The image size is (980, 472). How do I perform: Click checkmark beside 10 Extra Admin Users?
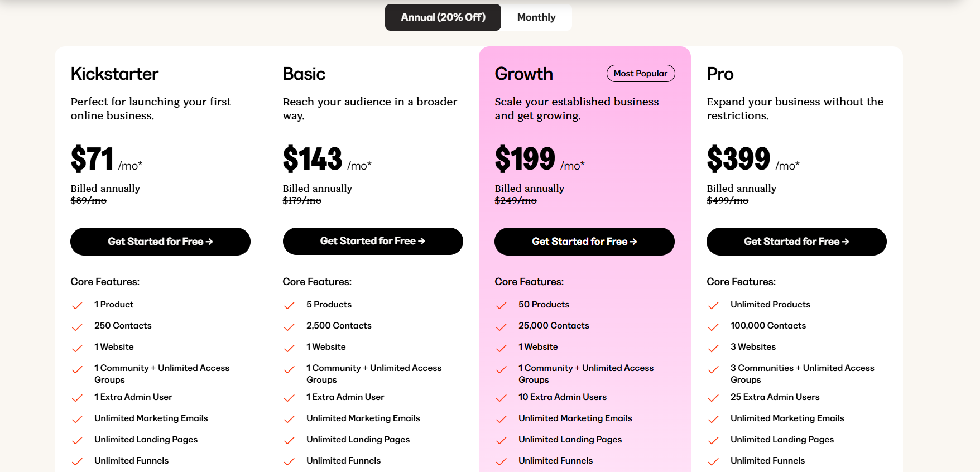pos(501,398)
